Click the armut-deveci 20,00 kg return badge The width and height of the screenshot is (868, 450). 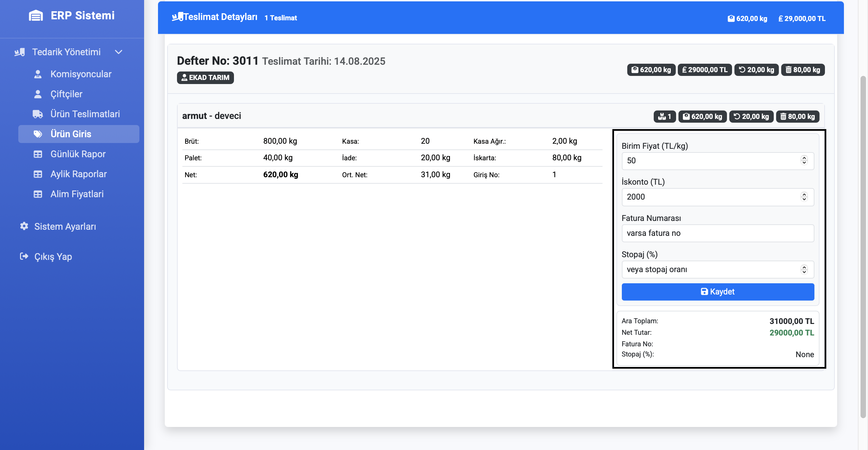pyautogui.click(x=751, y=117)
